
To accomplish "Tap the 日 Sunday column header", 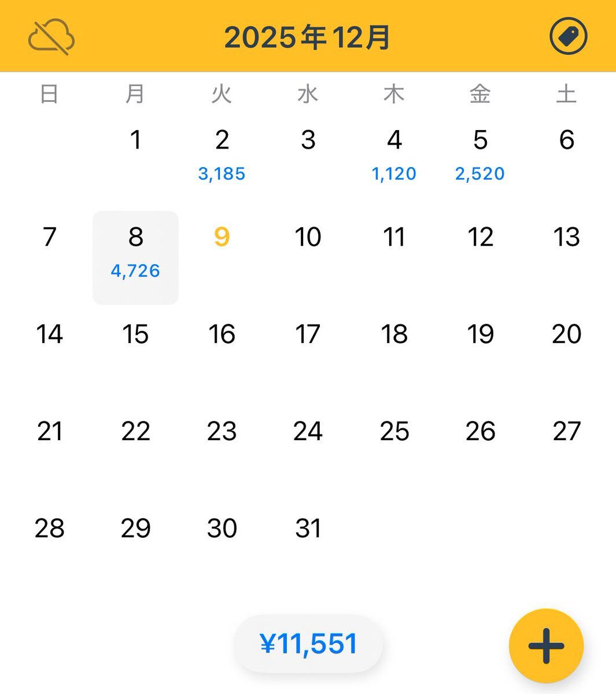I will click(49, 94).
